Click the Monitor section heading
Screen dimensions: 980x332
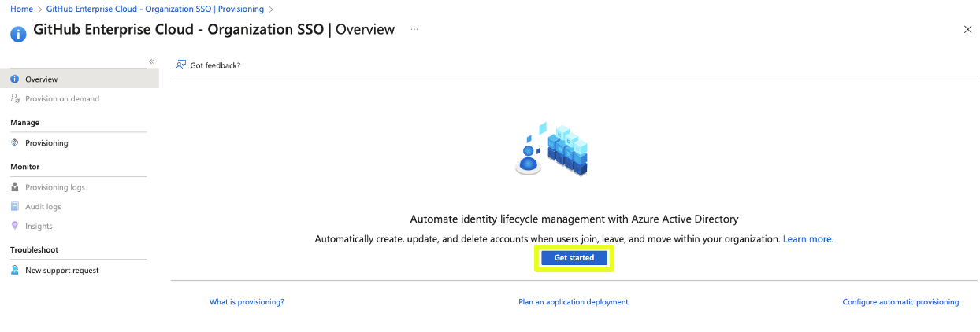point(24,167)
